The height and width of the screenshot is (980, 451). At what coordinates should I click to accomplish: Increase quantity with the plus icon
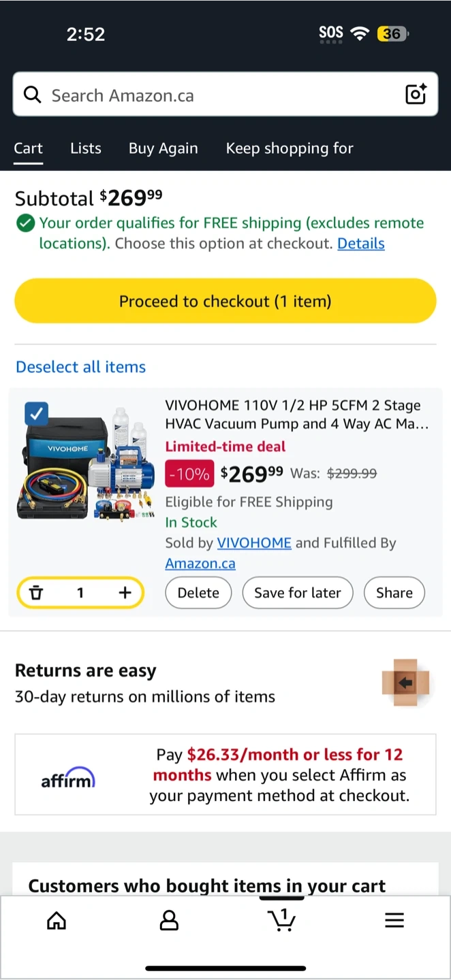pyautogui.click(x=125, y=593)
